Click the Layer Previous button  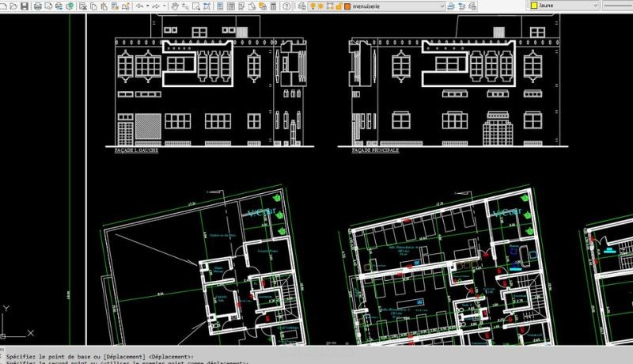coord(462,6)
